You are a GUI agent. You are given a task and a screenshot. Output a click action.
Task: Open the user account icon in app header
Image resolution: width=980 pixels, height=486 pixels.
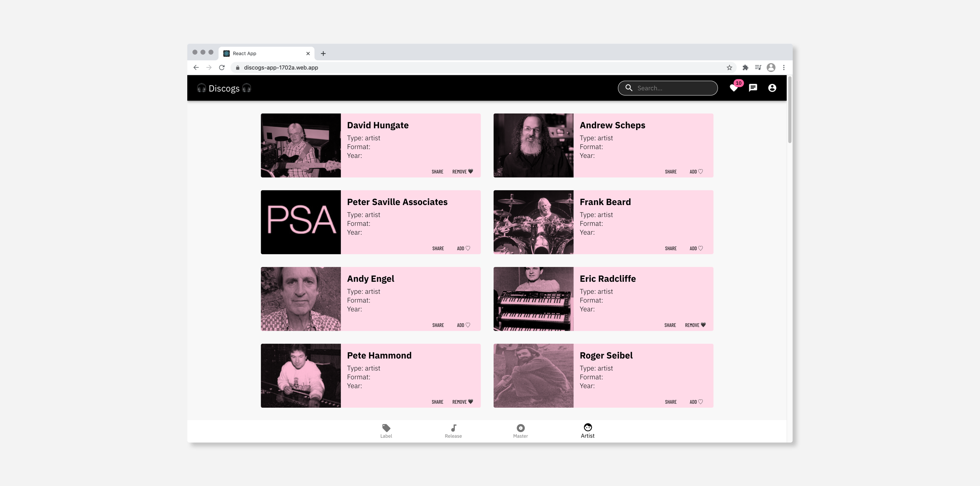[x=772, y=88]
